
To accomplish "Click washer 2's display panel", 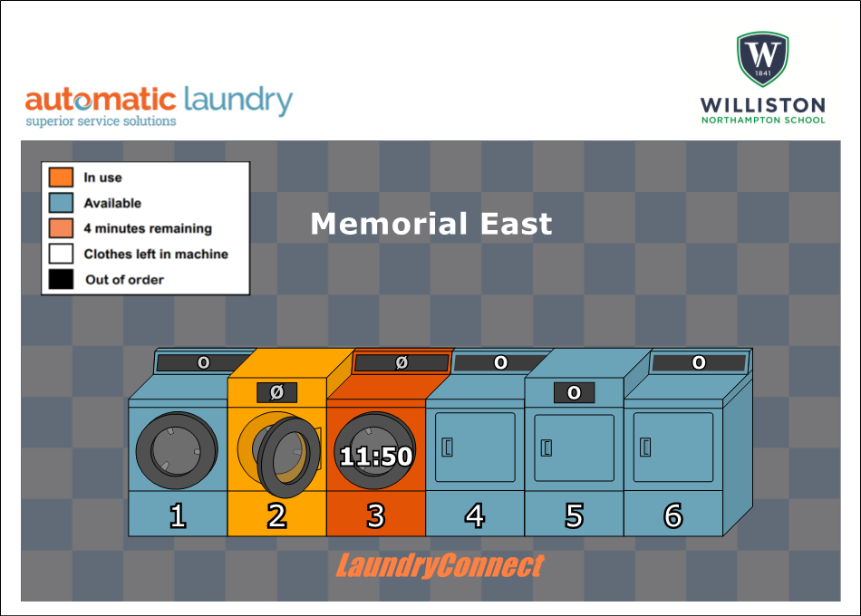I will coord(277,392).
